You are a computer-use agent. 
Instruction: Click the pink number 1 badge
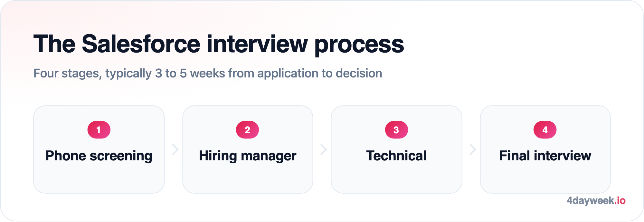pyautogui.click(x=99, y=130)
